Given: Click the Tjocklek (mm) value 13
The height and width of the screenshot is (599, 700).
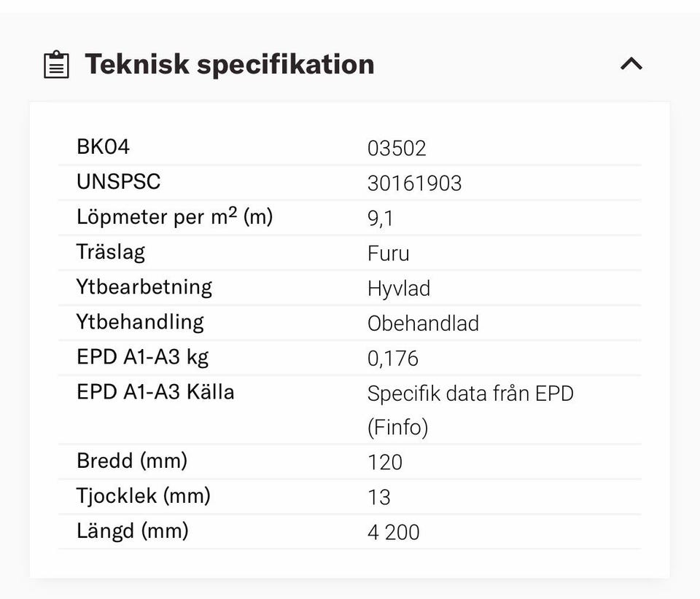Looking at the screenshot, I should (379, 497).
